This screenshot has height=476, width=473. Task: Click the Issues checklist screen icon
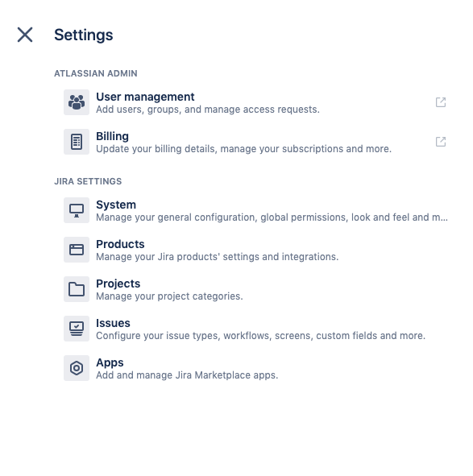(x=77, y=329)
